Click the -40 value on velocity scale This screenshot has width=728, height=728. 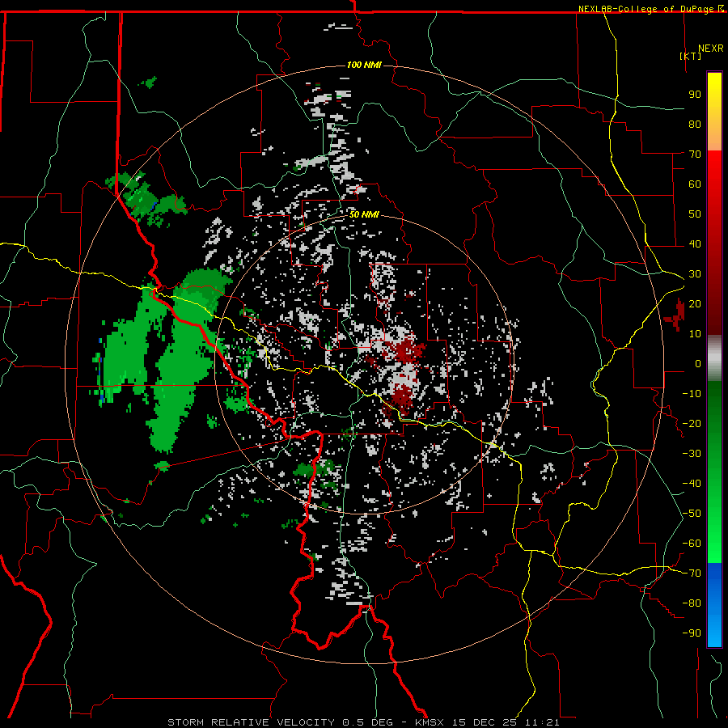(x=692, y=484)
